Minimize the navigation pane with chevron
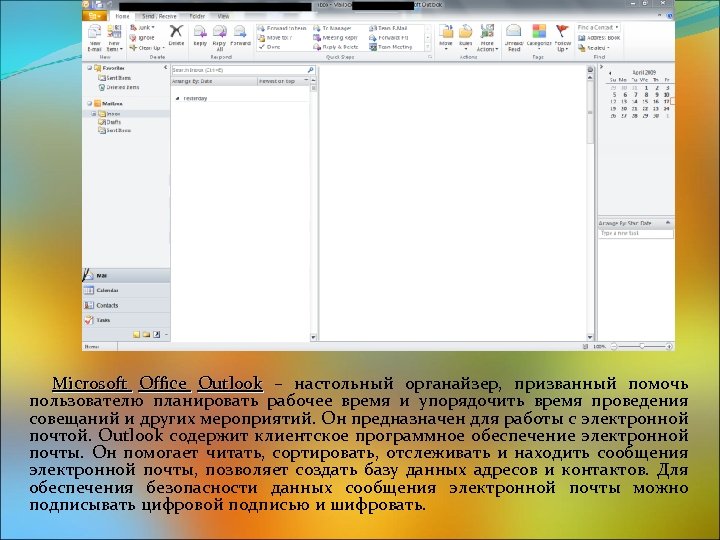The image size is (720, 540). click(166, 68)
